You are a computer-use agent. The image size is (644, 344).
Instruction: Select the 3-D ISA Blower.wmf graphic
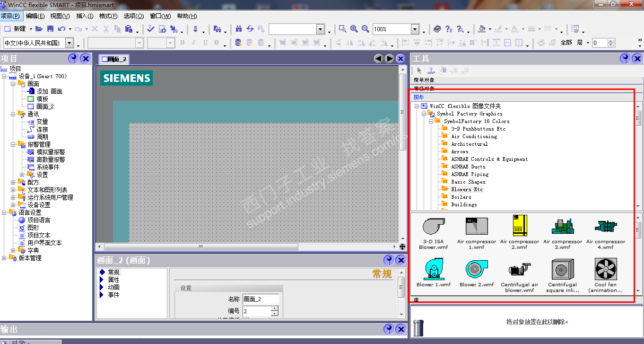coord(434,232)
